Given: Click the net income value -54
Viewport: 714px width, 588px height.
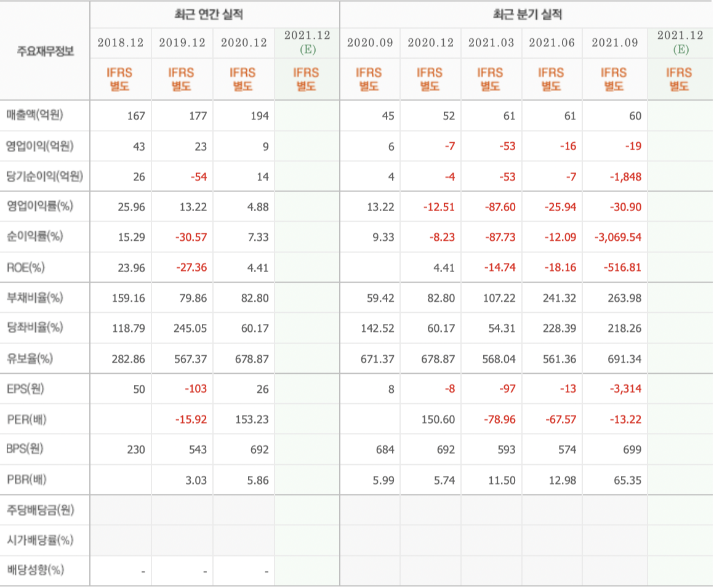Looking at the screenshot, I should tap(199, 177).
